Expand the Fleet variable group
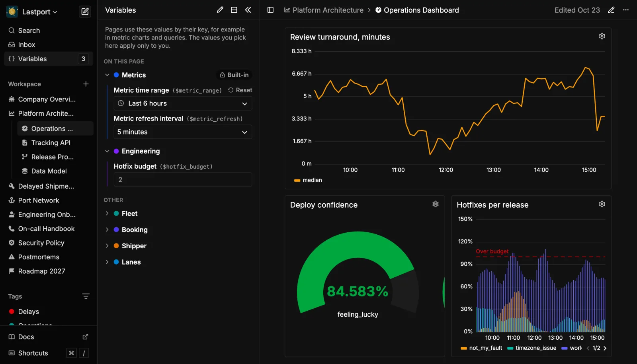The height and width of the screenshot is (364, 637). [x=107, y=214]
